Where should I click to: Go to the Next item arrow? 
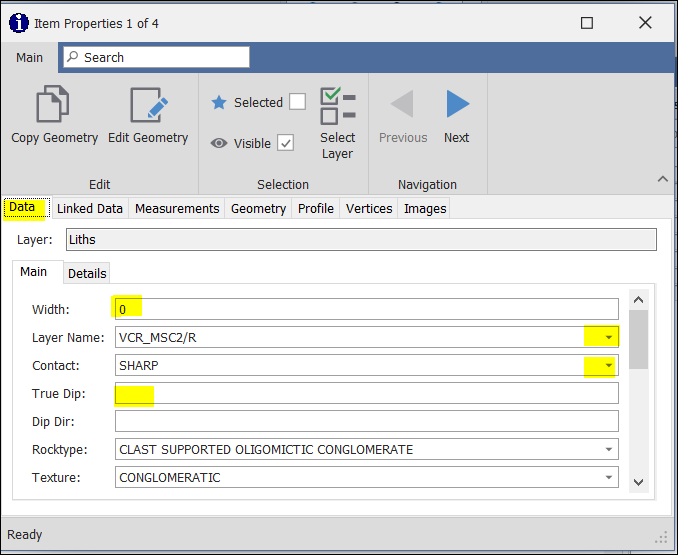pyautogui.click(x=457, y=105)
